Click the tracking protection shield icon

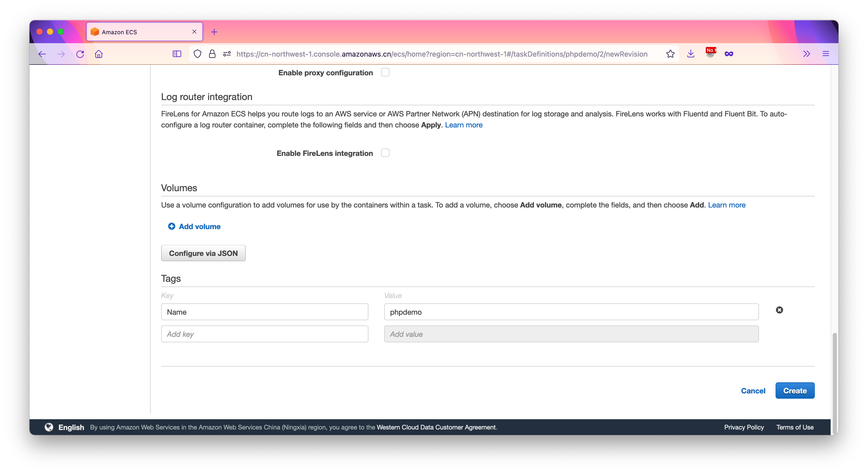click(x=198, y=54)
